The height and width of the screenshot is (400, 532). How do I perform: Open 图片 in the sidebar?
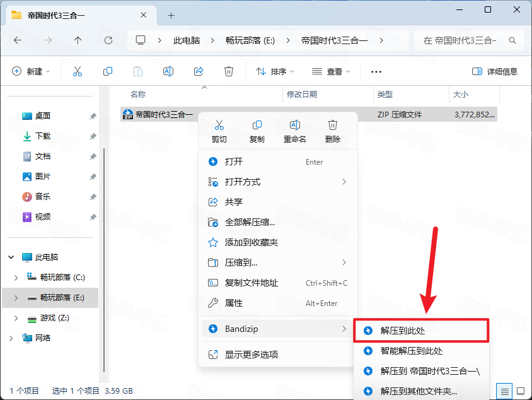pos(42,177)
